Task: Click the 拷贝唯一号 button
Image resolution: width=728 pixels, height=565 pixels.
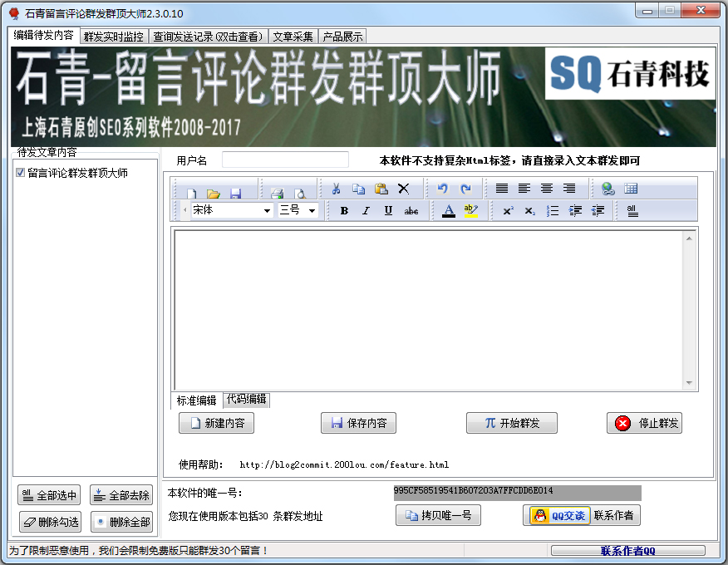Action: pos(438,515)
